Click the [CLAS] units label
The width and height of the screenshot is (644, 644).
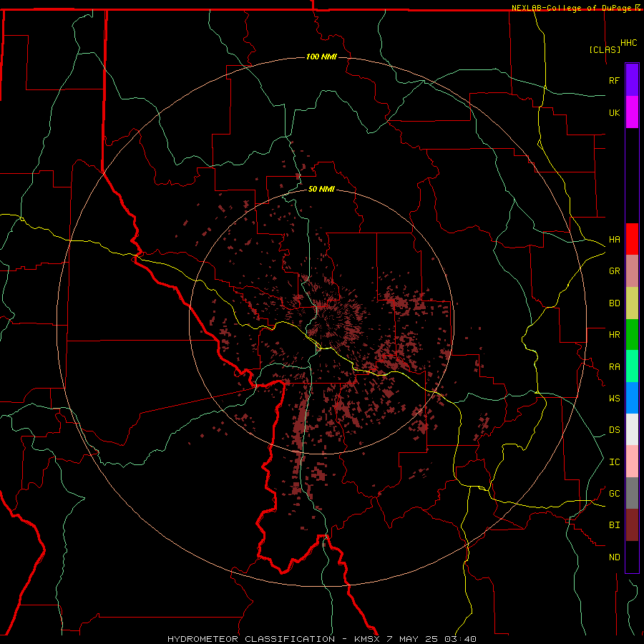[605, 49]
